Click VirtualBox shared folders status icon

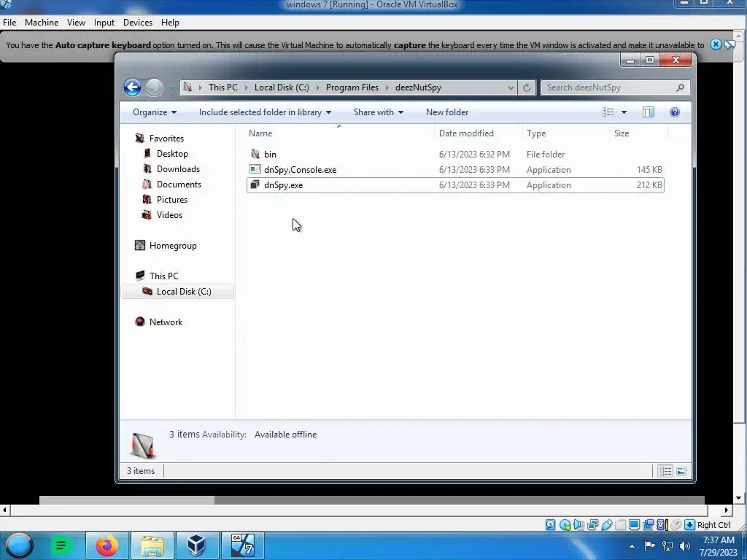pos(620,525)
